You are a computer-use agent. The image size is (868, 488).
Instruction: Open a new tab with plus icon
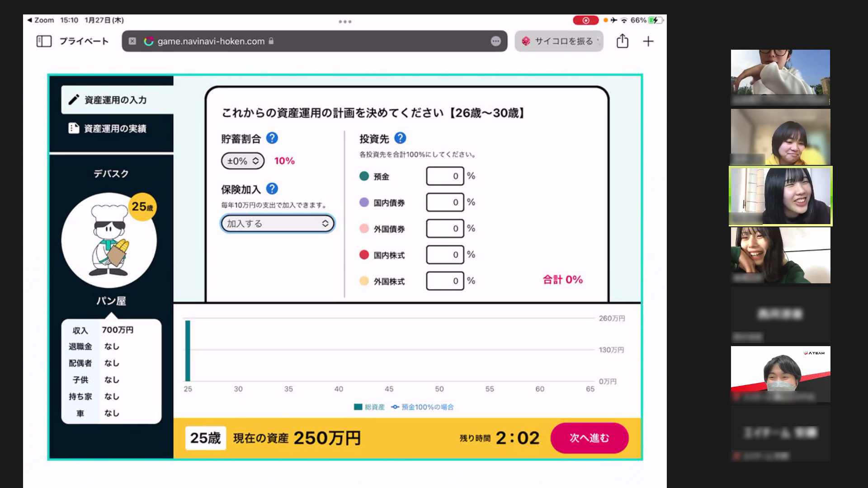(x=648, y=42)
